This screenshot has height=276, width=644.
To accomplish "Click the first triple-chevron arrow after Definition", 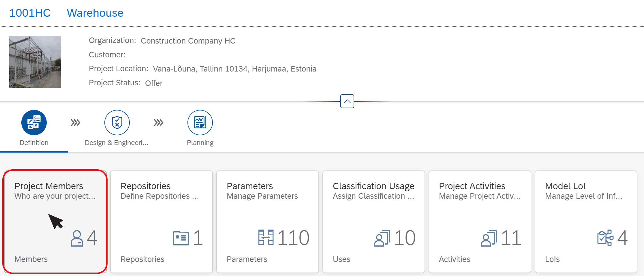I will pos(76,123).
